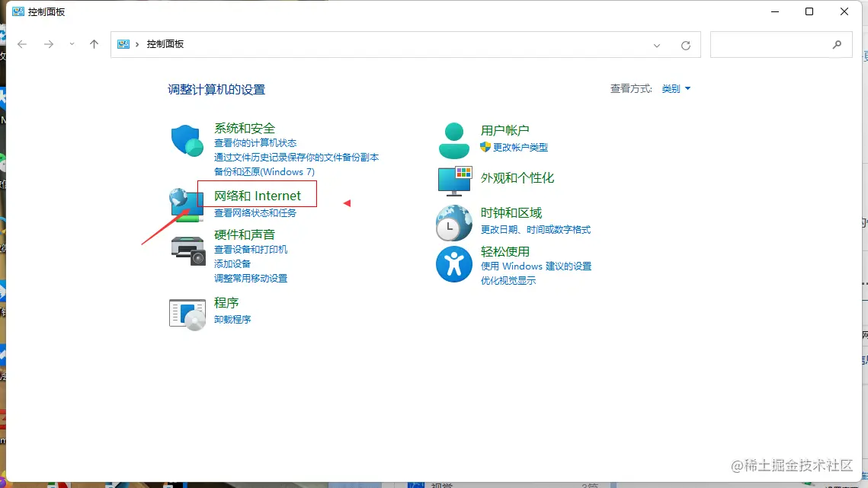Open the Hardware and Sound printer icon

click(x=187, y=250)
